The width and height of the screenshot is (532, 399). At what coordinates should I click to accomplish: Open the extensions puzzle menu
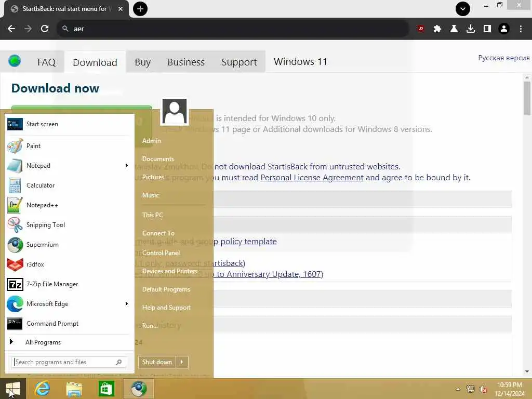pyautogui.click(x=437, y=29)
